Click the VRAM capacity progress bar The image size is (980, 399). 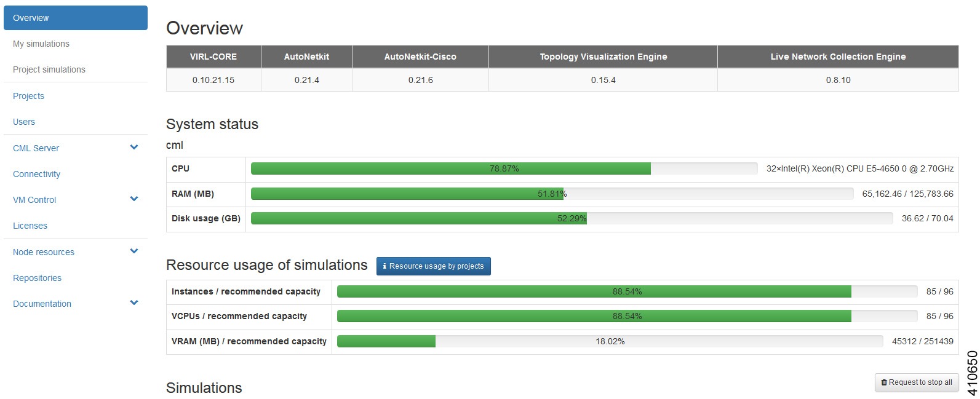(610, 341)
